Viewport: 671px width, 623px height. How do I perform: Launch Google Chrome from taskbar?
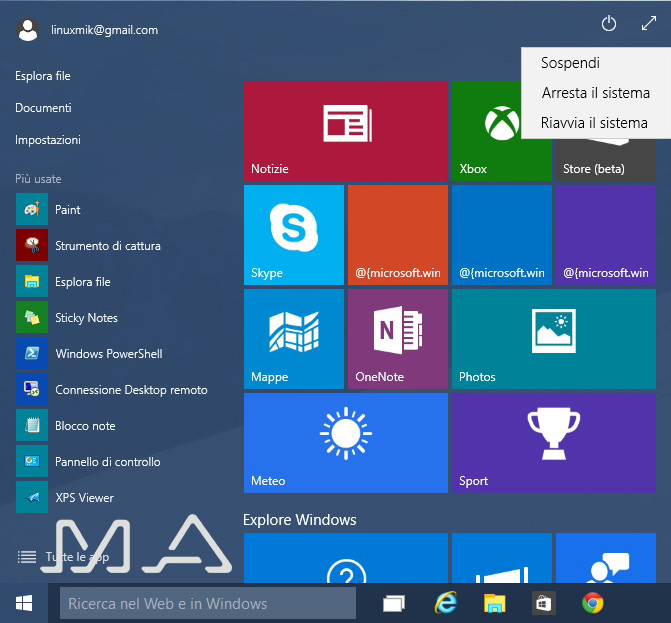593,603
